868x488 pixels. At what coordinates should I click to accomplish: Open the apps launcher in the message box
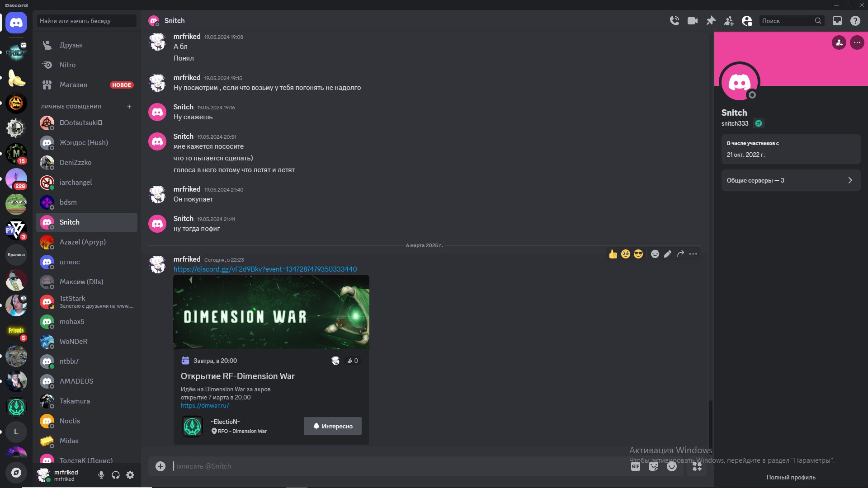(697, 466)
